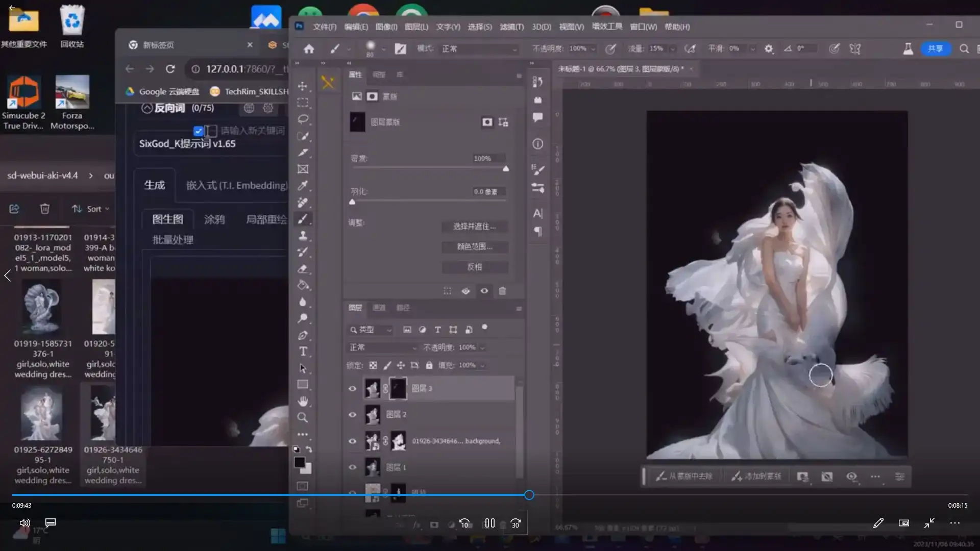Toggle visibility of the 01926-3434646 background layer
Screen dimensions: 980x551
click(352, 441)
